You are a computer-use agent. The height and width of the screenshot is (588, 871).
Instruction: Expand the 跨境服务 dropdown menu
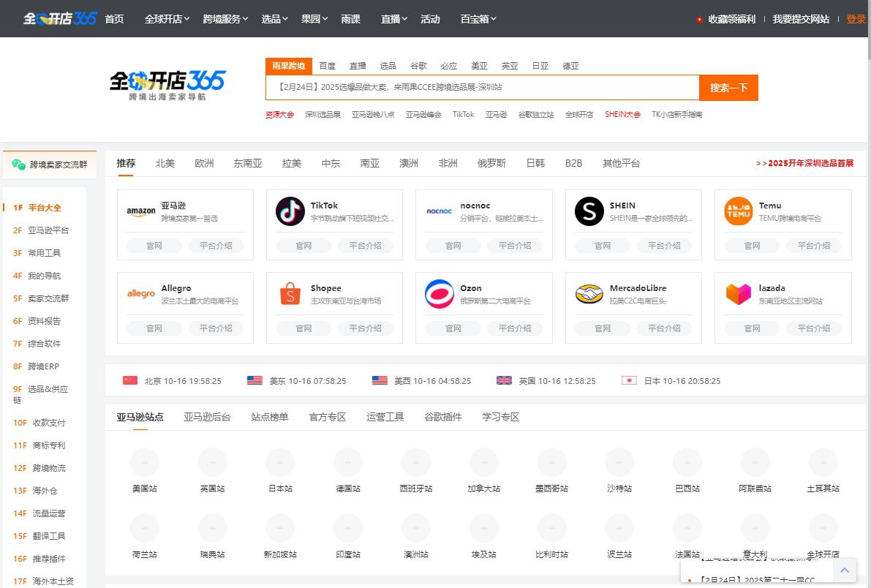pyautogui.click(x=225, y=19)
